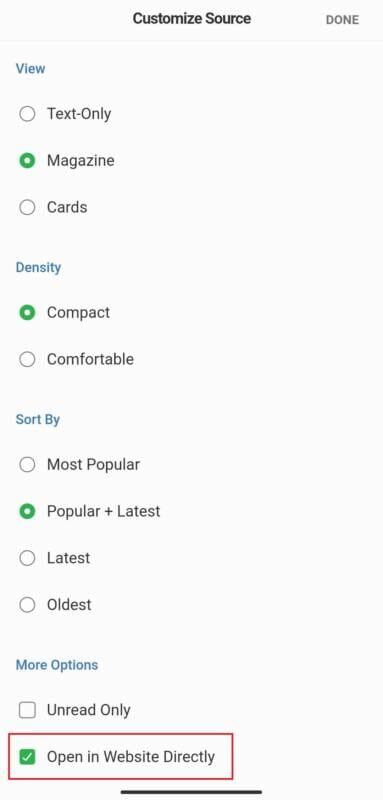Select Popular + Latest sorting
This screenshot has height=800, width=383.
[27, 511]
